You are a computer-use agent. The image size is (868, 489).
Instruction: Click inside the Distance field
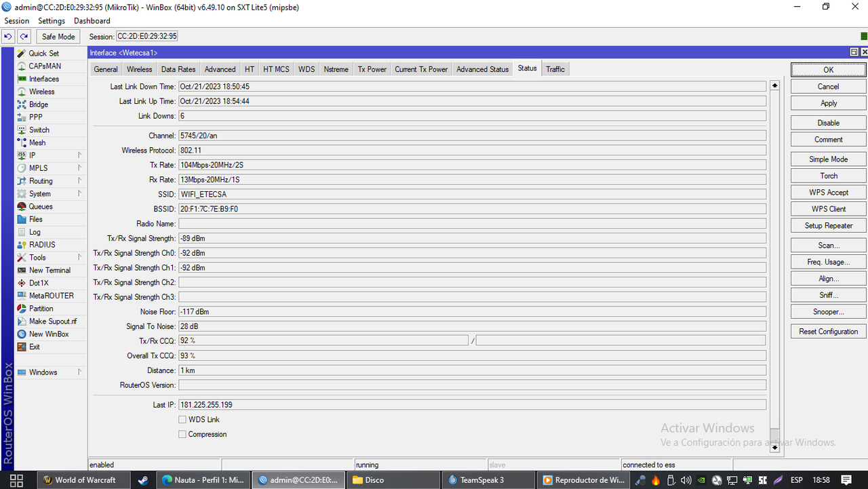tap(271, 370)
